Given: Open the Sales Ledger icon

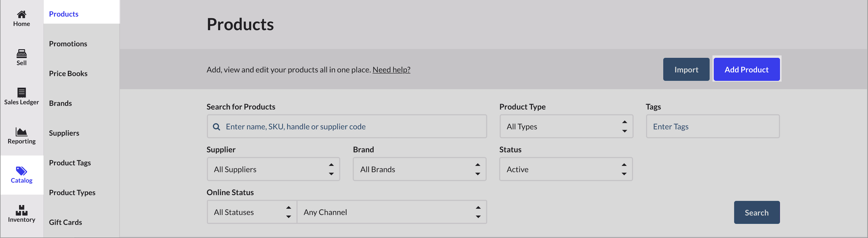Looking at the screenshot, I should tap(22, 93).
